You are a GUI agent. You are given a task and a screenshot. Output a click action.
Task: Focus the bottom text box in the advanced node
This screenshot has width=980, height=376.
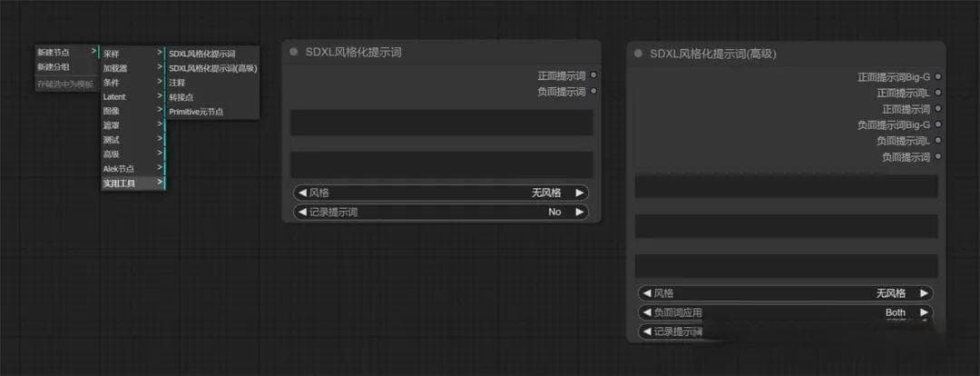click(786, 266)
